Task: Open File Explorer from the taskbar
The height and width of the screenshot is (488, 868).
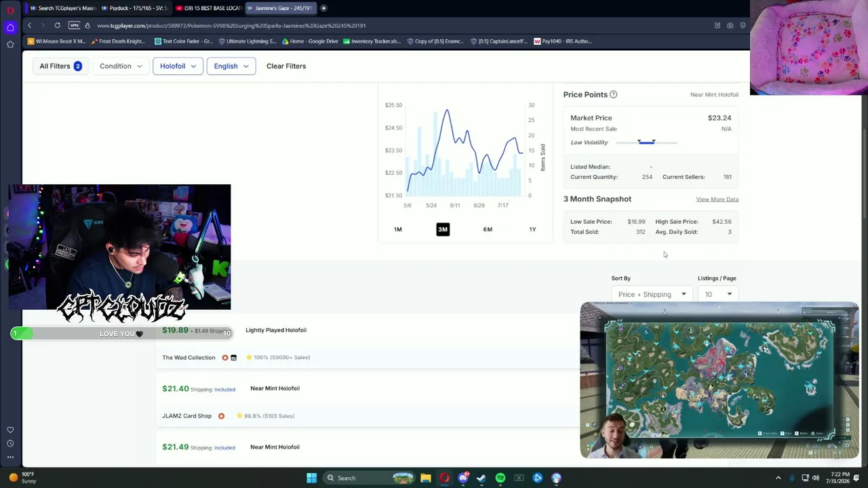Action: (426, 478)
